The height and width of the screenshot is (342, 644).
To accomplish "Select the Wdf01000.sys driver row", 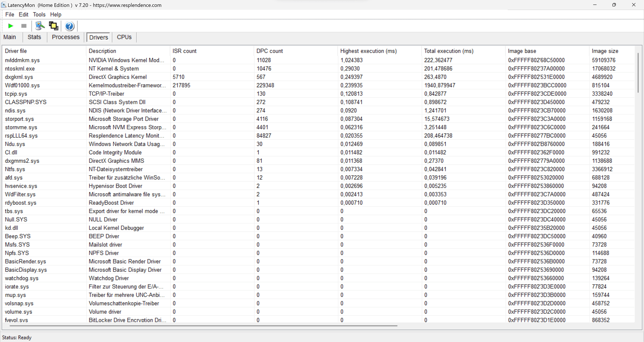I will pyautogui.click(x=22, y=85).
